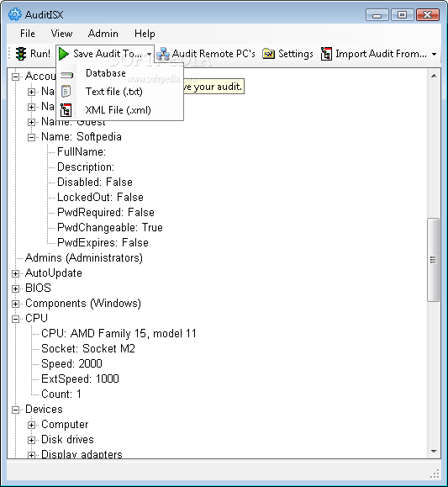The width and height of the screenshot is (448, 487).
Task: Select the FullName: row
Action: click(x=82, y=152)
